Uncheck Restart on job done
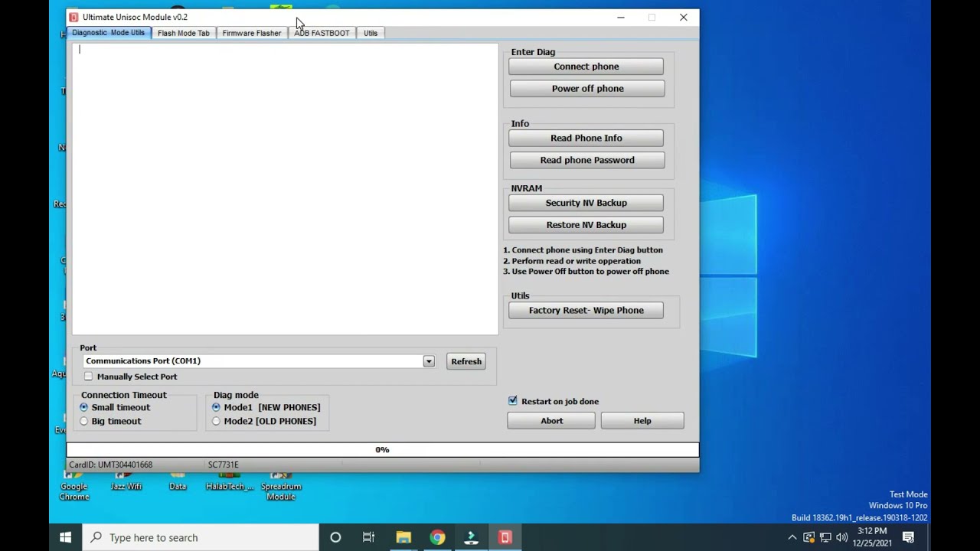Image resolution: width=980 pixels, height=551 pixels. tap(513, 401)
